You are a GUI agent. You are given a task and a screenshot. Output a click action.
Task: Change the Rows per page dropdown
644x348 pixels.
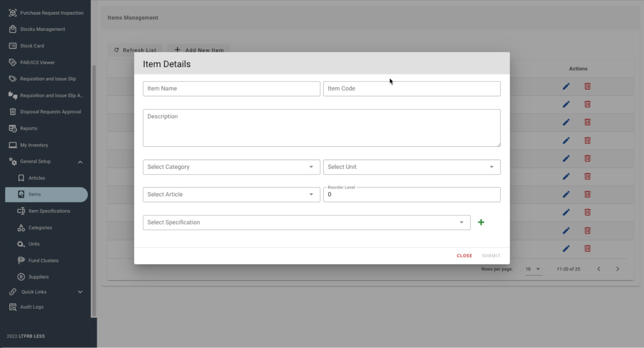[533, 269]
